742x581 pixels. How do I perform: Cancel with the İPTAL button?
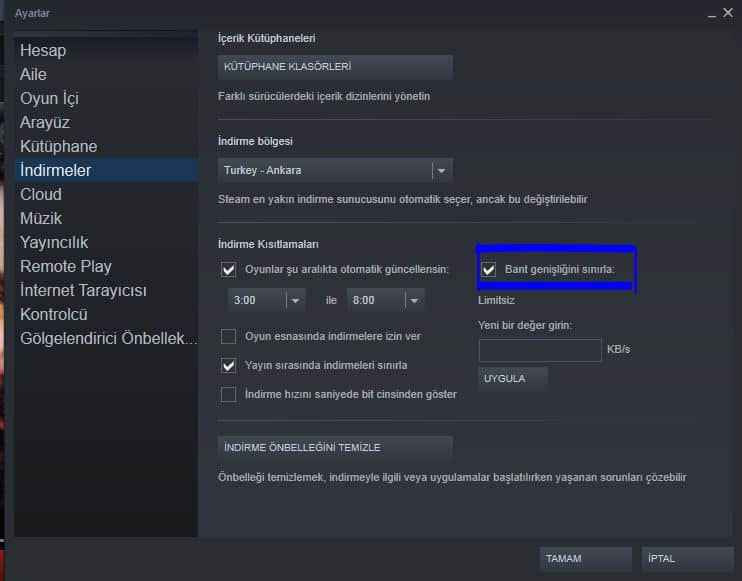tap(688, 559)
